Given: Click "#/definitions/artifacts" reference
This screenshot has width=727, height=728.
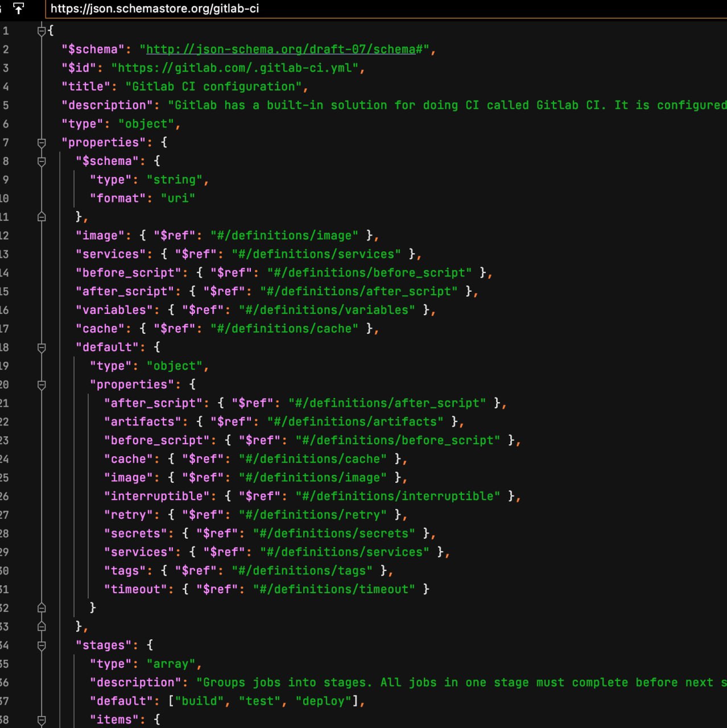Looking at the screenshot, I should (x=356, y=421).
